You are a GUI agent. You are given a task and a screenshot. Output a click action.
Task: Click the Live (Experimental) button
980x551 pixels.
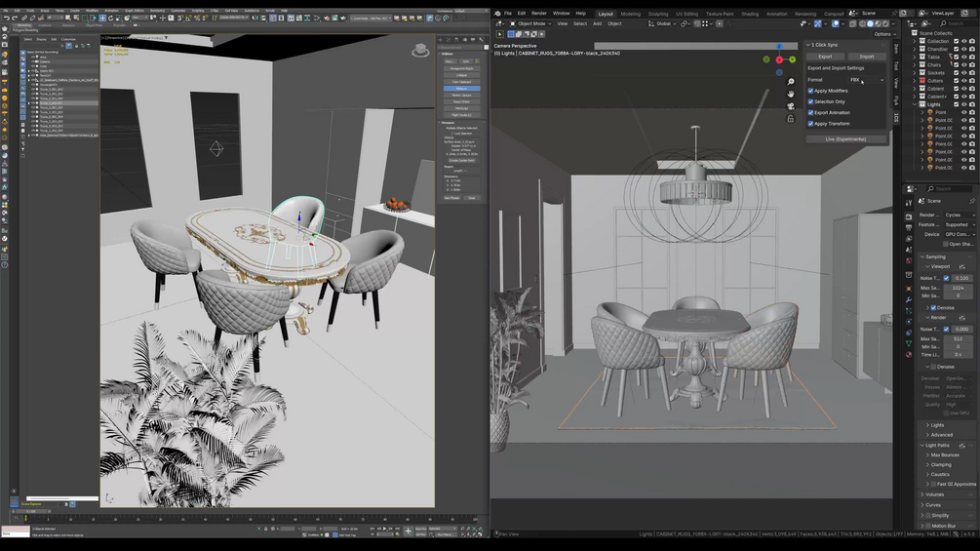[x=845, y=139]
